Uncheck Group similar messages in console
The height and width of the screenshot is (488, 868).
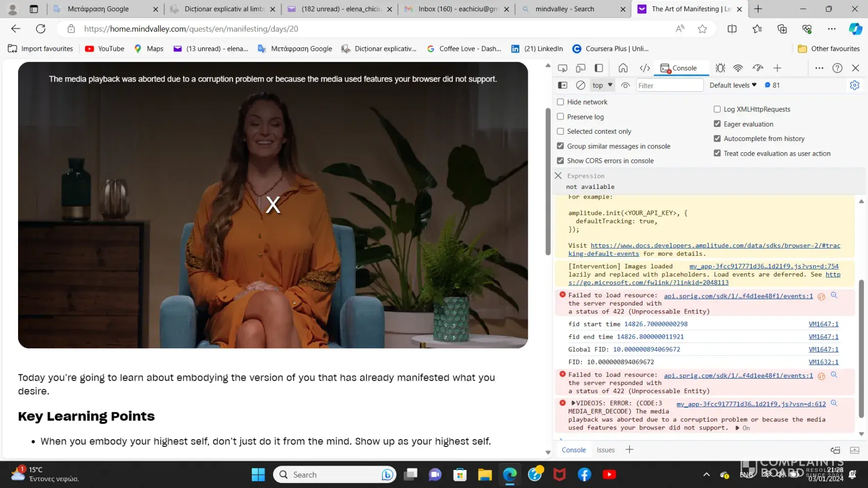[560, 146]
